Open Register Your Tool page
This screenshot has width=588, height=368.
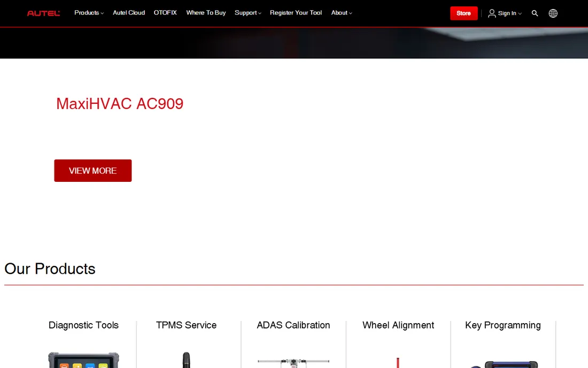(296, 13)
